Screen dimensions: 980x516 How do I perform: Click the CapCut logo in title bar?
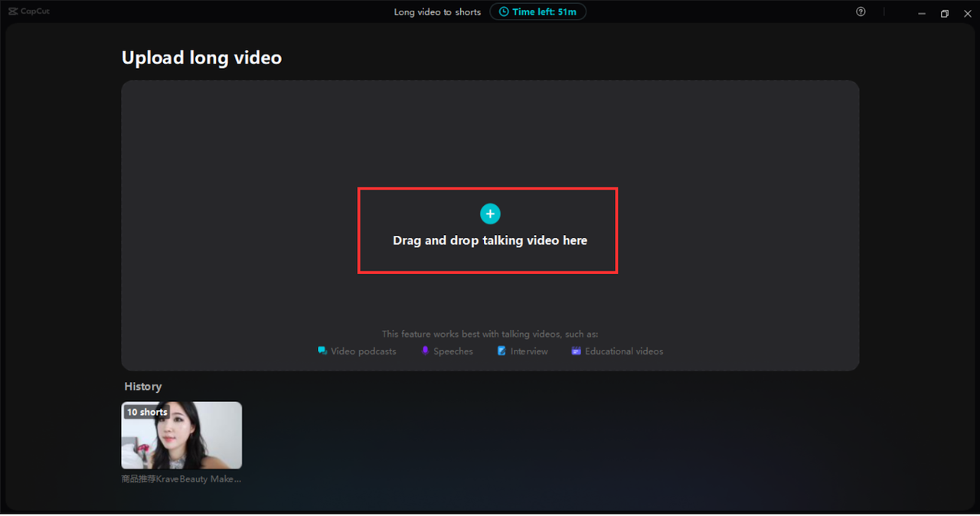pyautogui.click(x=29, y=11)
